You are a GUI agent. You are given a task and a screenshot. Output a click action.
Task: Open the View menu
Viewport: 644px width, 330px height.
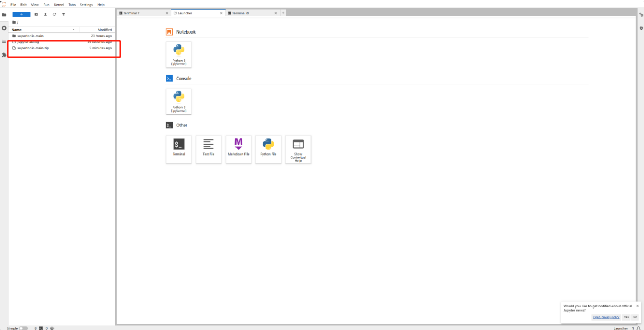[35, 5]
